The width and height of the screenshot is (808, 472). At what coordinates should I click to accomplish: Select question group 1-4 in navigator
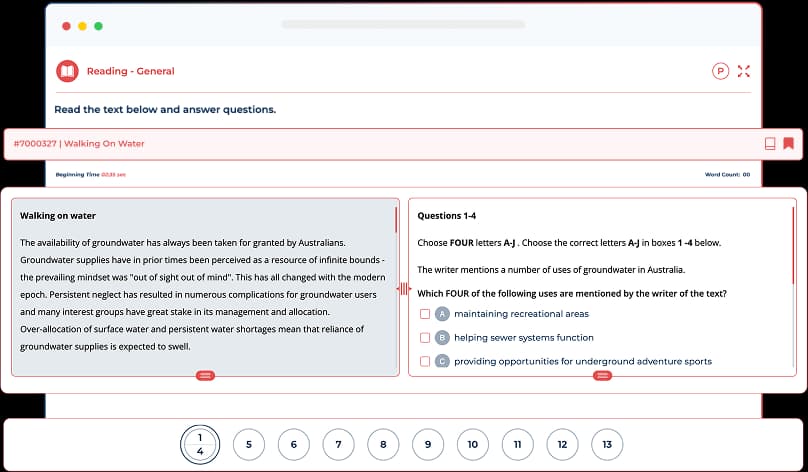pos(200,444)
